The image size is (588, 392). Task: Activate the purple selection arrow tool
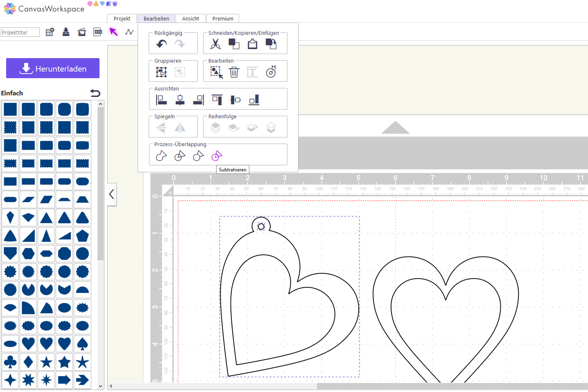[x=113, y=32]
